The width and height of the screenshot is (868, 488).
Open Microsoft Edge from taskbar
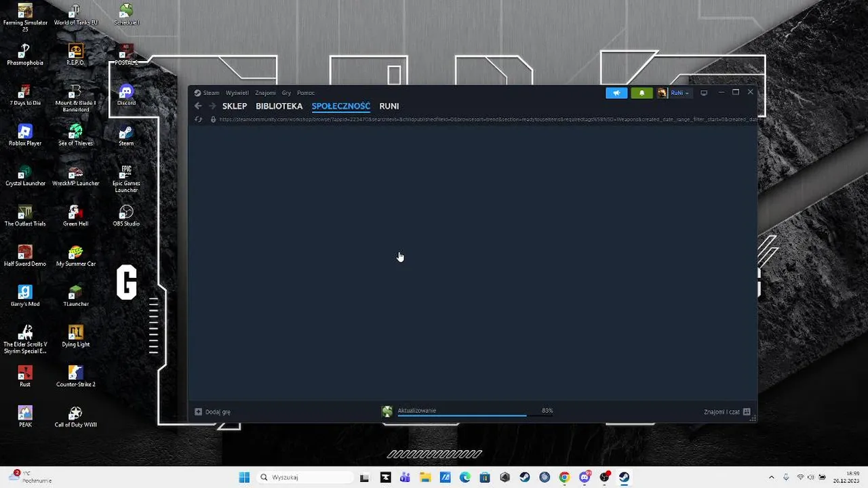tap(465, 477)
